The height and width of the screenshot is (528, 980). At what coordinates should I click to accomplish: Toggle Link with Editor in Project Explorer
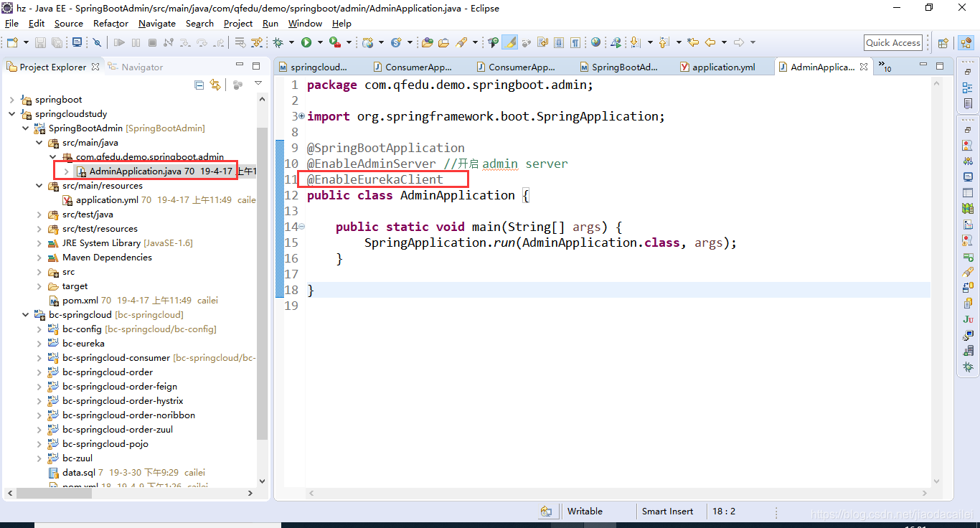coord(215,85)
